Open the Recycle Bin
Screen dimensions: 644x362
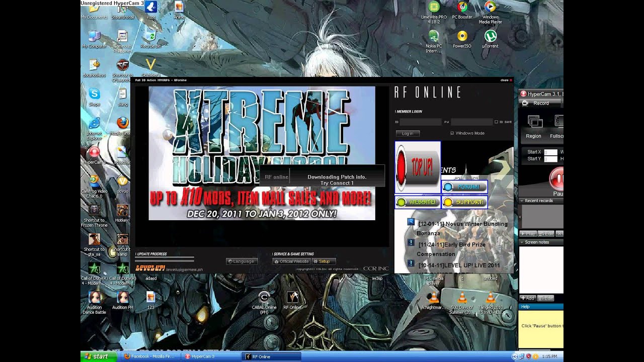click(x=151, y=39)
